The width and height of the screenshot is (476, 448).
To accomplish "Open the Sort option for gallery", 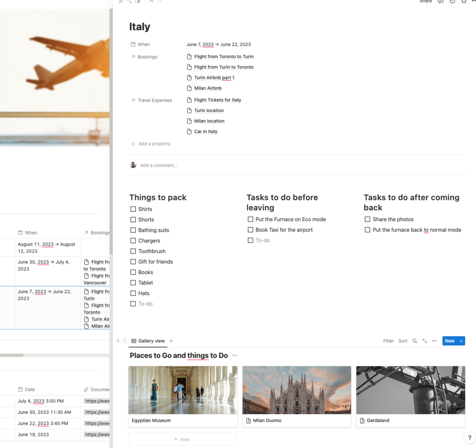I will pyautogui.click(x=403, y=341).
